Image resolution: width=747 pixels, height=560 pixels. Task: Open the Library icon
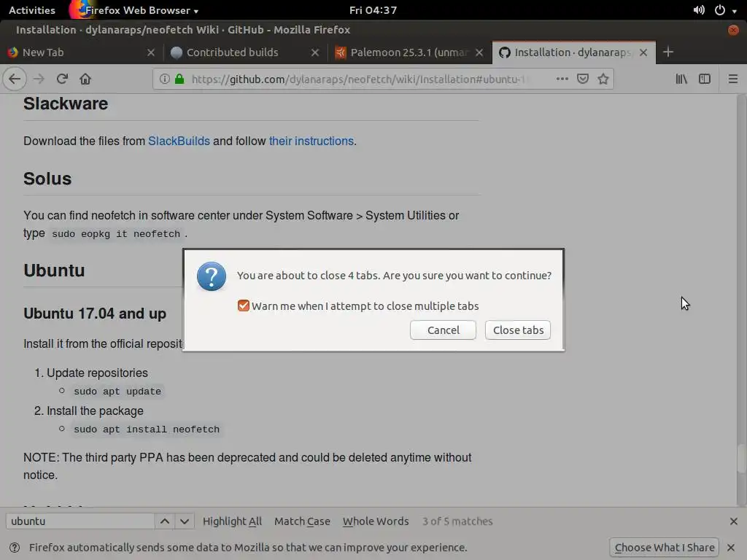(681, 79)
